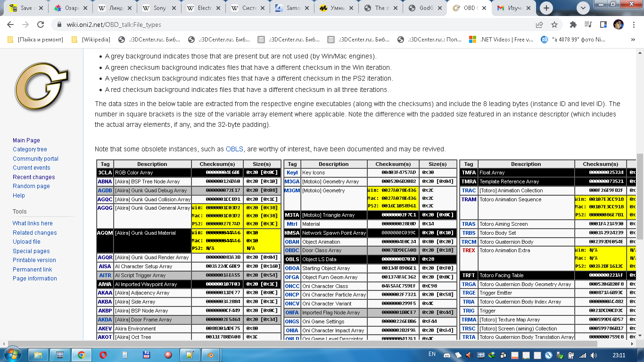The height and width of the screenshot is (362, 644).
Task: Click the EN language indicator
Action: [x=432, y=354]
